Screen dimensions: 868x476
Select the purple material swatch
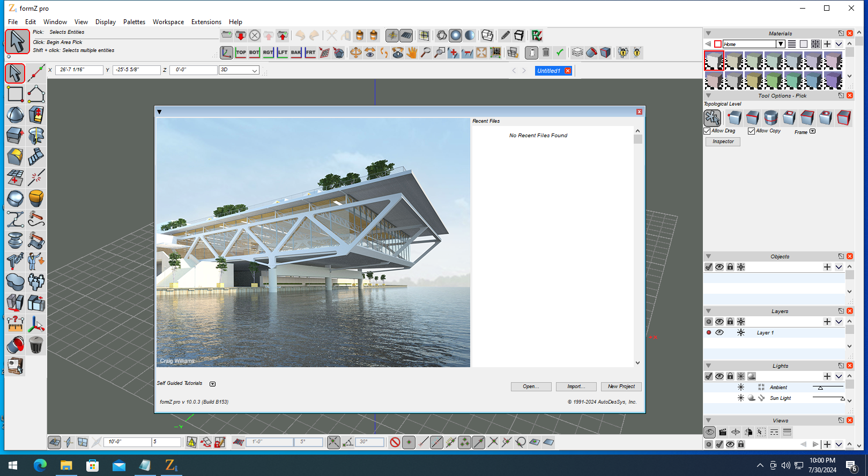(x=833, y=80)
